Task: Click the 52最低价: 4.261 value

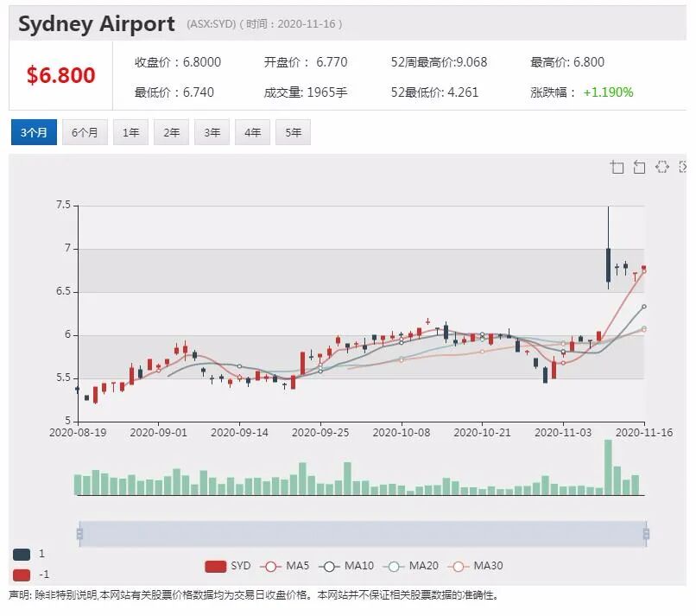Action: pyautogui.click(x=434, y=92)
